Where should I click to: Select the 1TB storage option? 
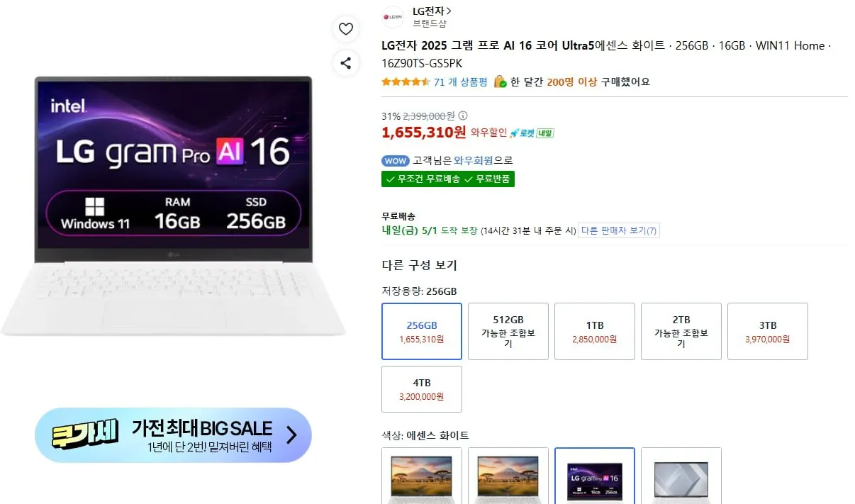pyautogui.click(x=594, y=331)
